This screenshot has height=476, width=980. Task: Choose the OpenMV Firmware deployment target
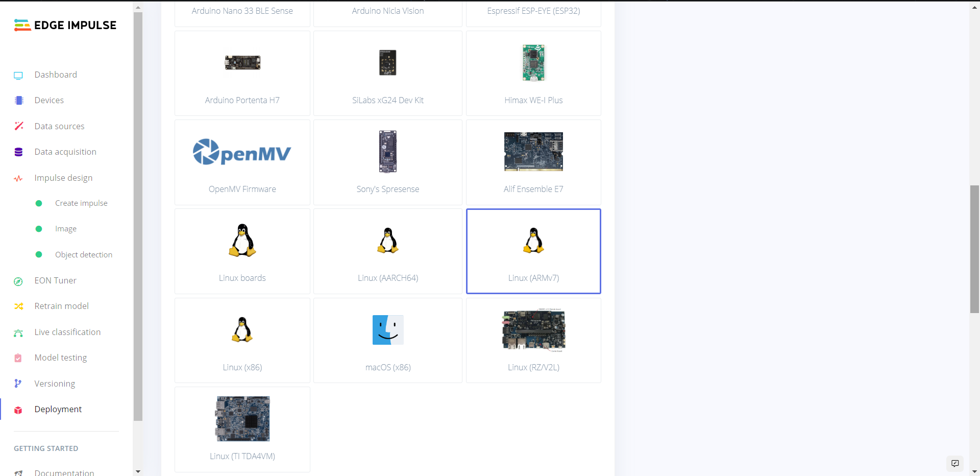click(242, 162)
